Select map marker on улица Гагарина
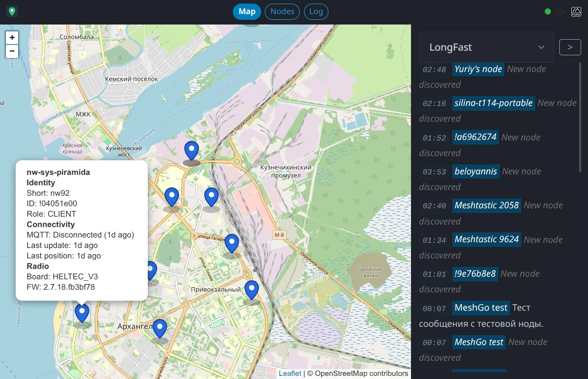 coord(232,244)
